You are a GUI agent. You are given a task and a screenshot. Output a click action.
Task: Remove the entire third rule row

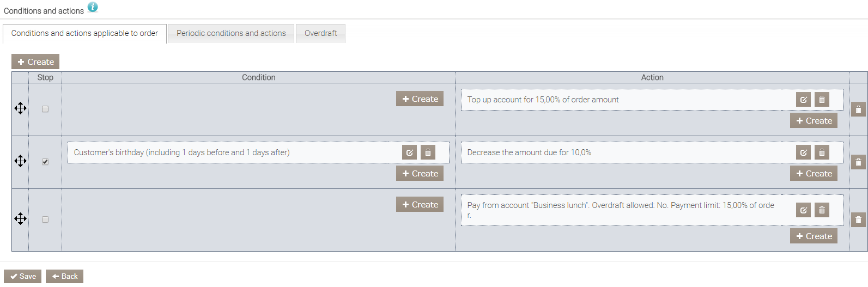858,220
